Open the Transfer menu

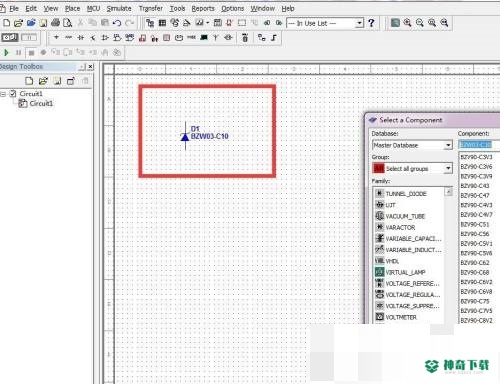[151, 8]
